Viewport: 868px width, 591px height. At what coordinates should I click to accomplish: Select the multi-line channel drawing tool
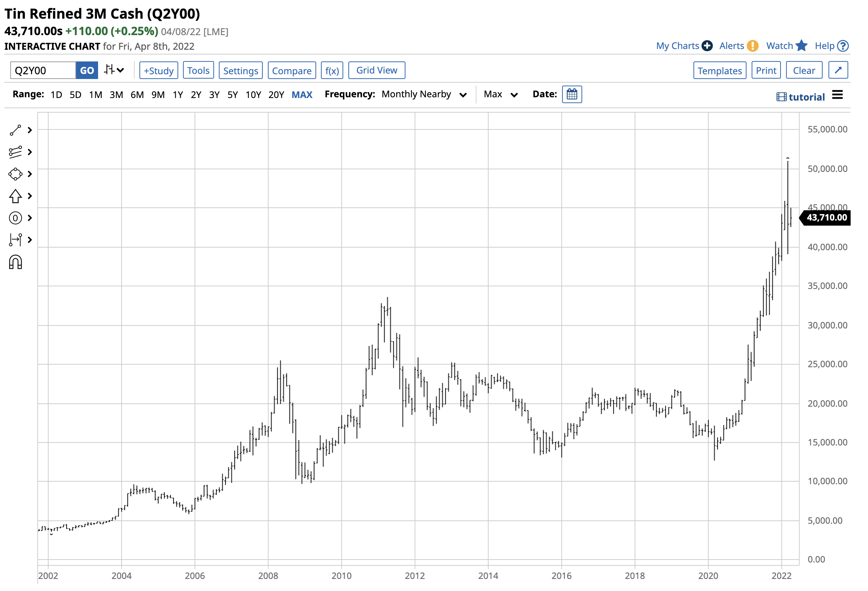click(x=15, y=152)
